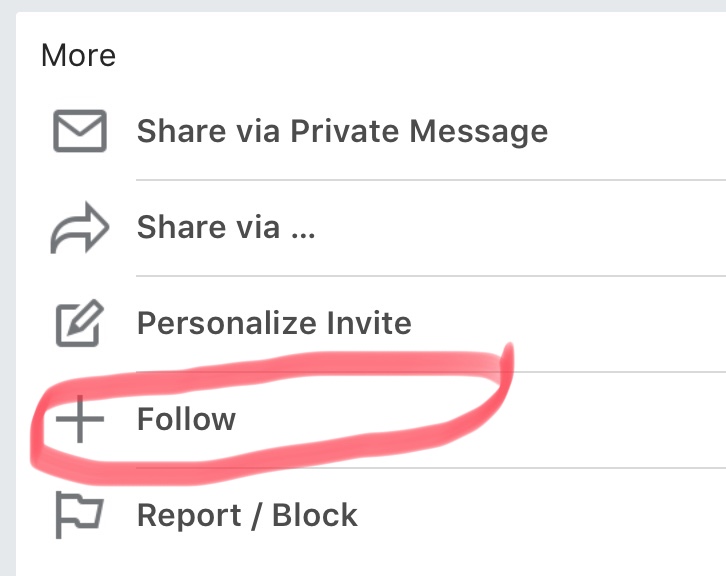Click the word Private in the first option
This screenshot has height=576, width=726.
[x=344, y=131]
